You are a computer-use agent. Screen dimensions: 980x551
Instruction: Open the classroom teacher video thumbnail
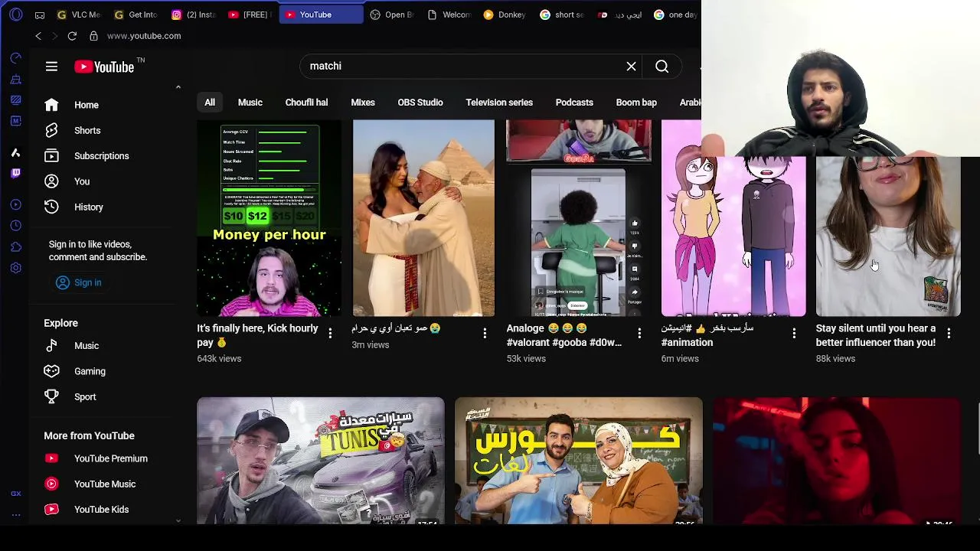coord(578,461)
